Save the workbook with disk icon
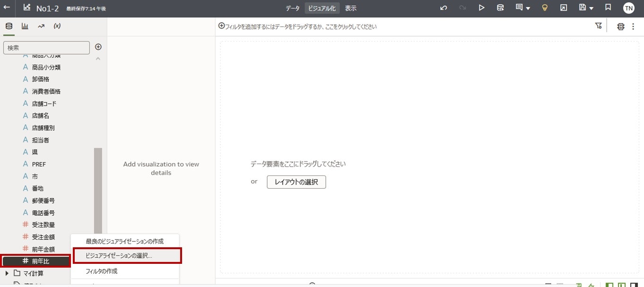This screenshot has width=644, height=287. pos(583,8)
